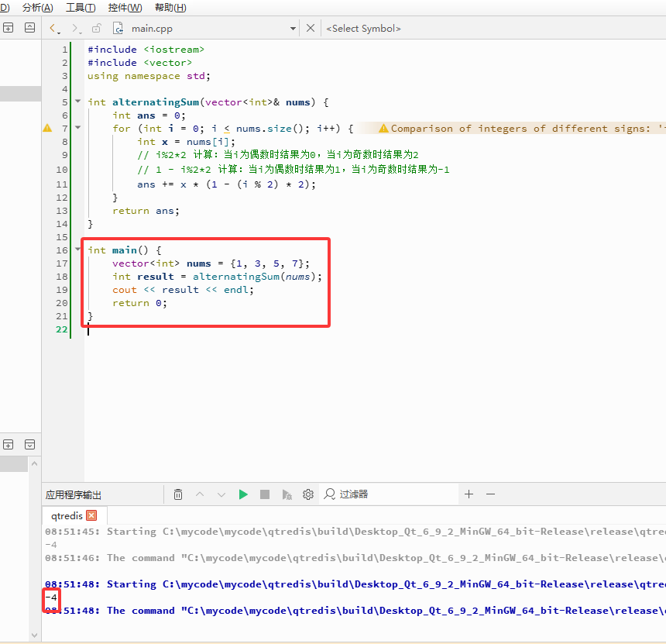The height and width of the screenshot is (644, 666).
Task: Click on alternatingSum call in line 18
Action: pos(236,277)
